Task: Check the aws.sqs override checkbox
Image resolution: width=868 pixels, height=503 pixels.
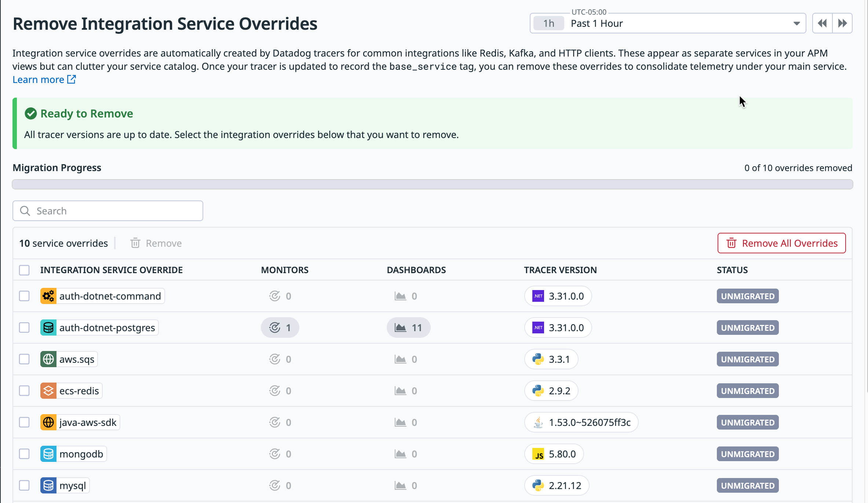Action: pos(24,359)
